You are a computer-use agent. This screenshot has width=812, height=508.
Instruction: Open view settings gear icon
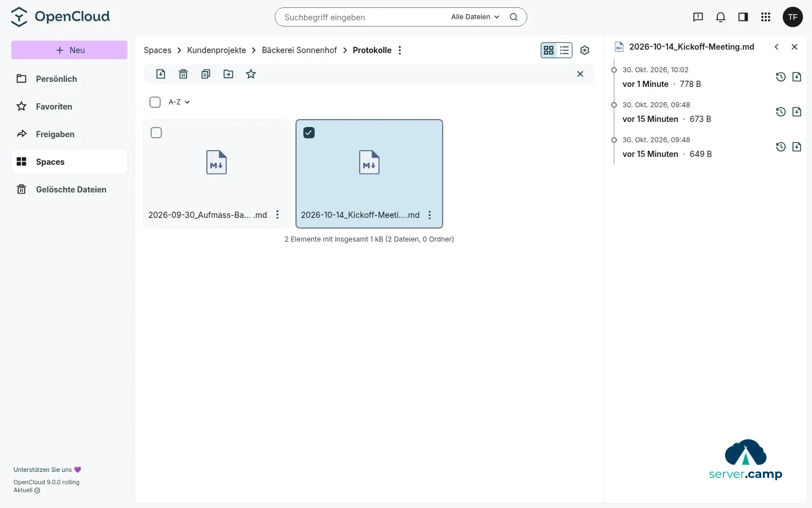(x=585, y=50)
